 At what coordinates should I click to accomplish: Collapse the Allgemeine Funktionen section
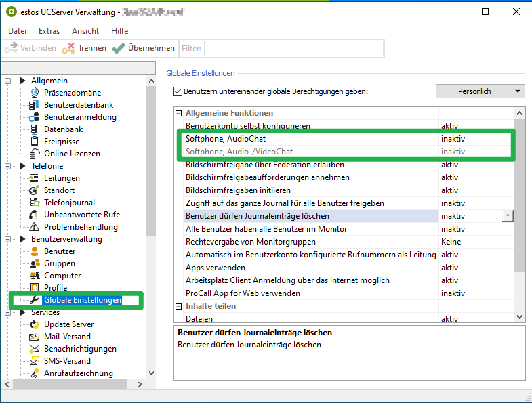[x=179, y=113]
